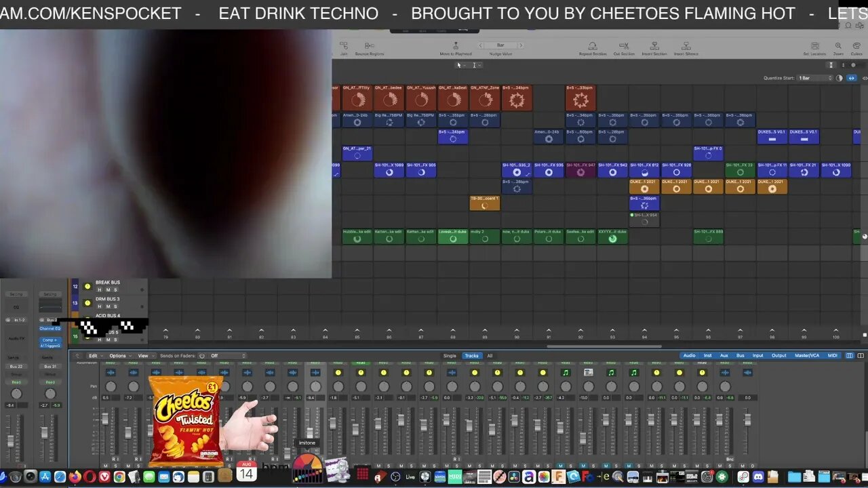Click the inspector left channel pan knob
Screen dimensions: 868x488
16,394
